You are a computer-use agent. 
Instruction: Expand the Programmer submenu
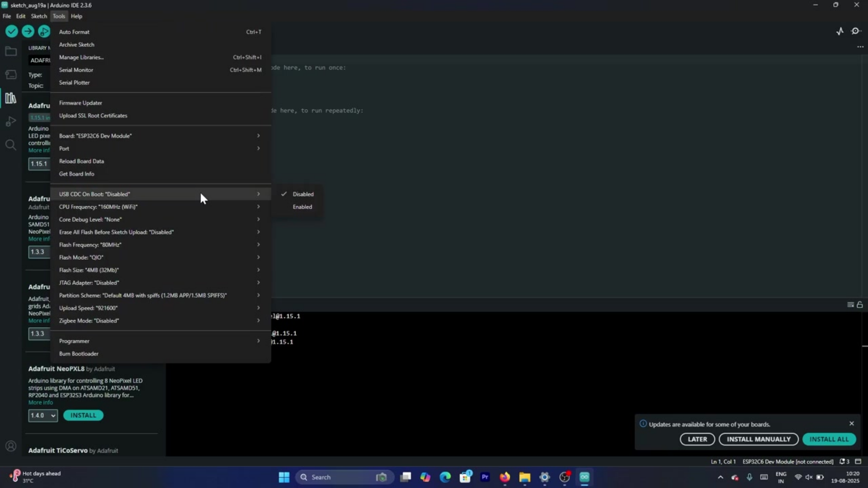[161, 341]
